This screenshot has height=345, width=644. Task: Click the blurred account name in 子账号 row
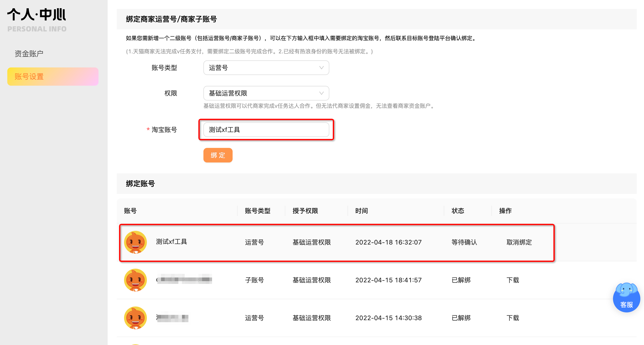pos(184,279)
